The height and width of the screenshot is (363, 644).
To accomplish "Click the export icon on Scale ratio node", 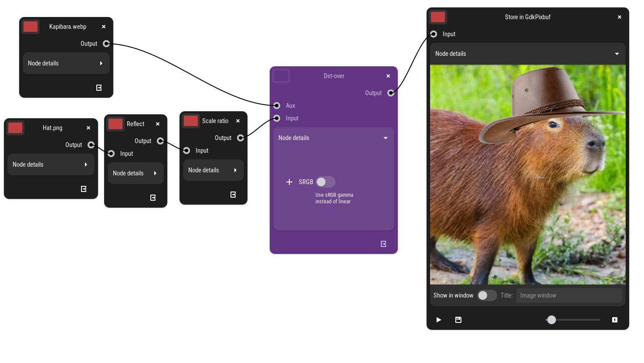I will coord(233,195).
